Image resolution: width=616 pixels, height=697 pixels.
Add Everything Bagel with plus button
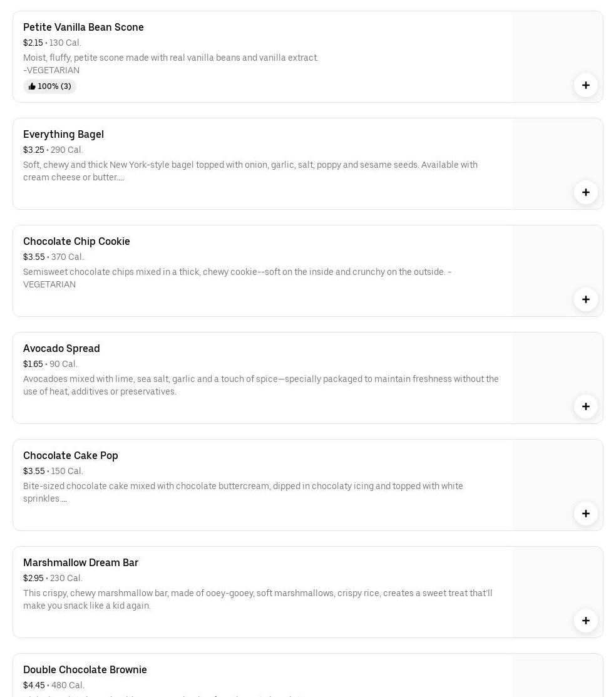coord(585,192)
